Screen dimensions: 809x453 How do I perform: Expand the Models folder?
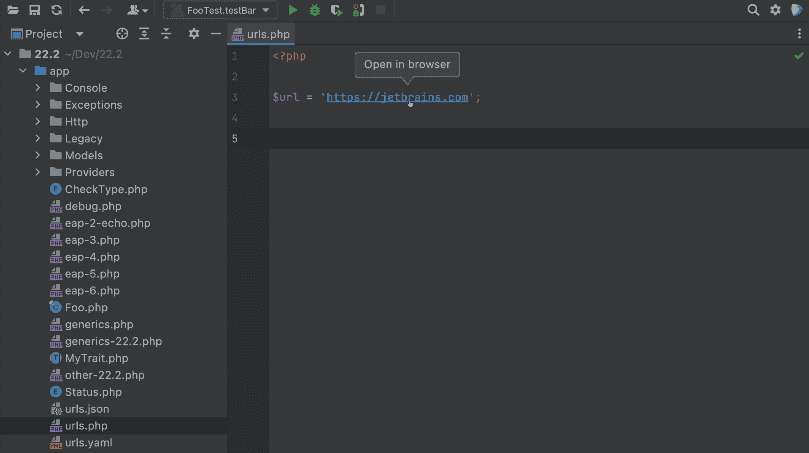[38, 155]
